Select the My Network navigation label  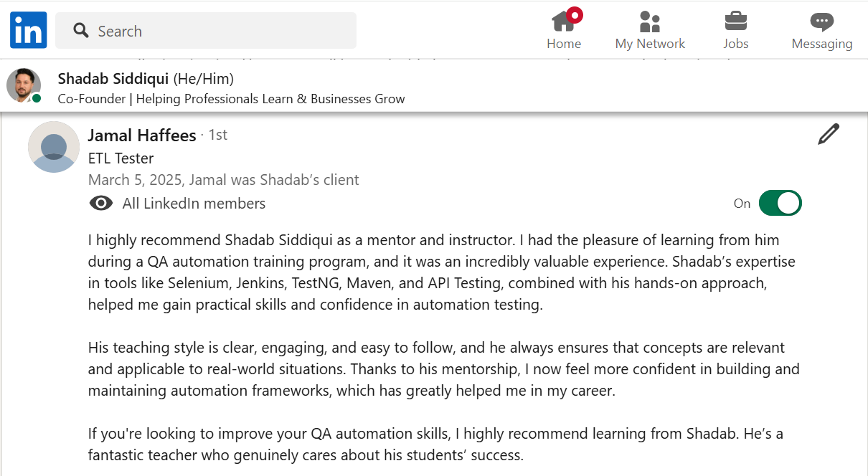click(650, 44)
